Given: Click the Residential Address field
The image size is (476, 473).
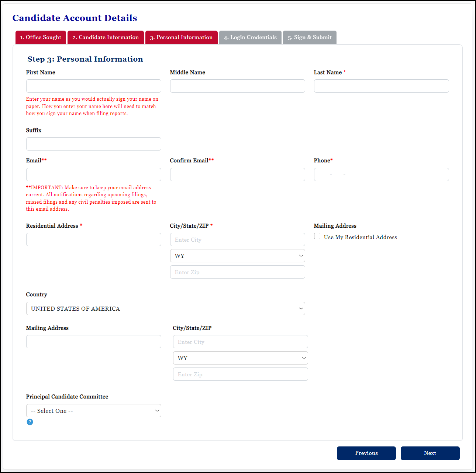Looking at the screenshot, I should [x=93, y=239].
